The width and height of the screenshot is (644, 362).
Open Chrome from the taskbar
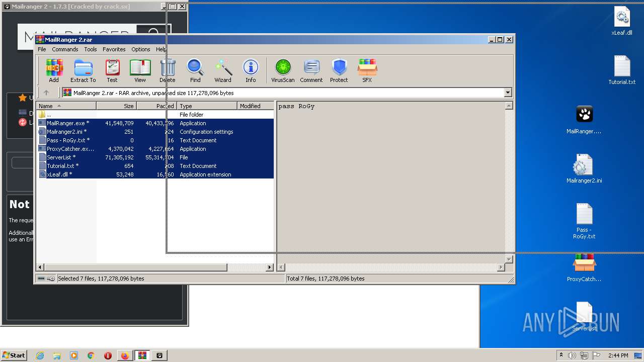(91, 355)
